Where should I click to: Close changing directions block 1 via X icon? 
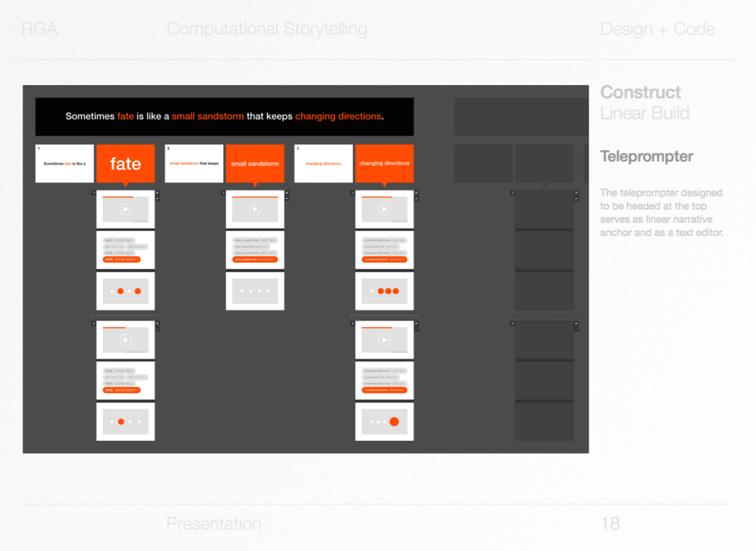click(x=416, y=193)
